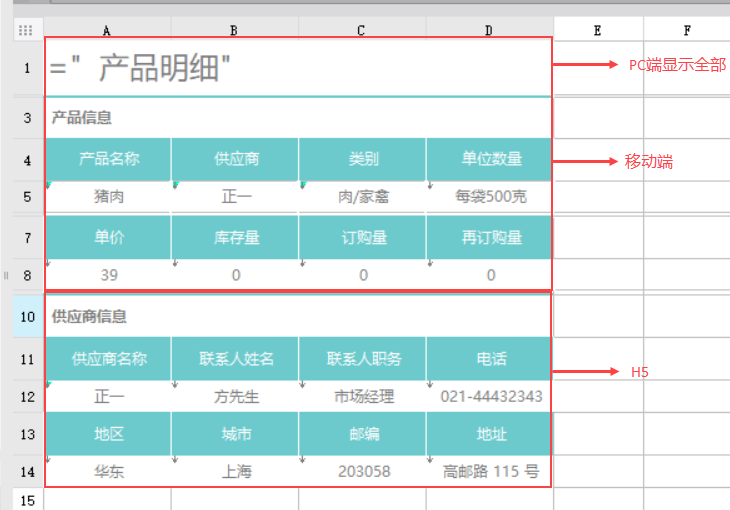Click the 每袋500克 data cell

pyautogui.click(x=489, y=197)
